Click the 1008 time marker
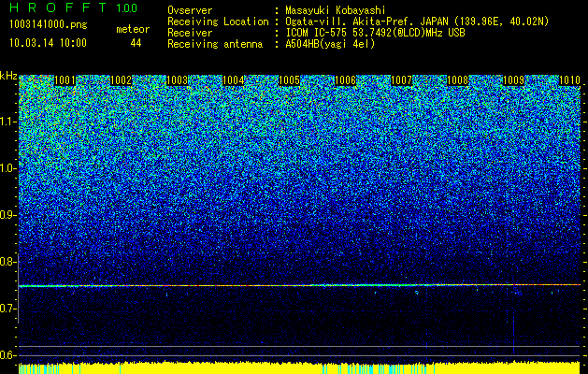 (458, 80)
